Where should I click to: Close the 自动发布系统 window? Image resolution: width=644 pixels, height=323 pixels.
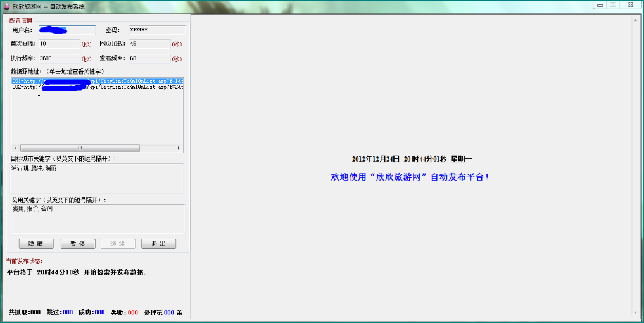[631, 5]
